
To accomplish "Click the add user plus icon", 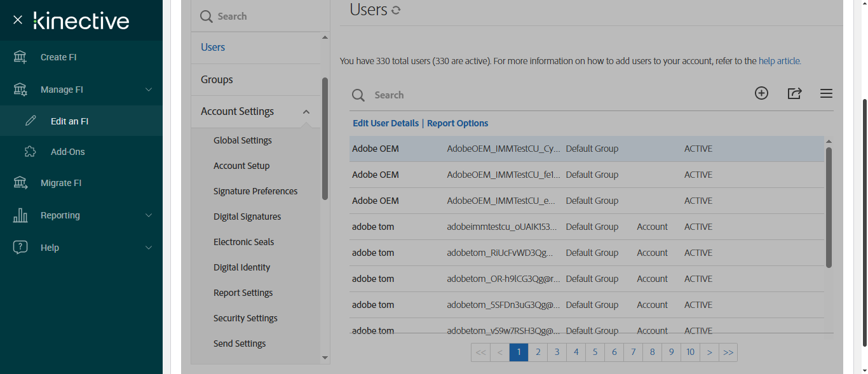I will click(761, 93).
